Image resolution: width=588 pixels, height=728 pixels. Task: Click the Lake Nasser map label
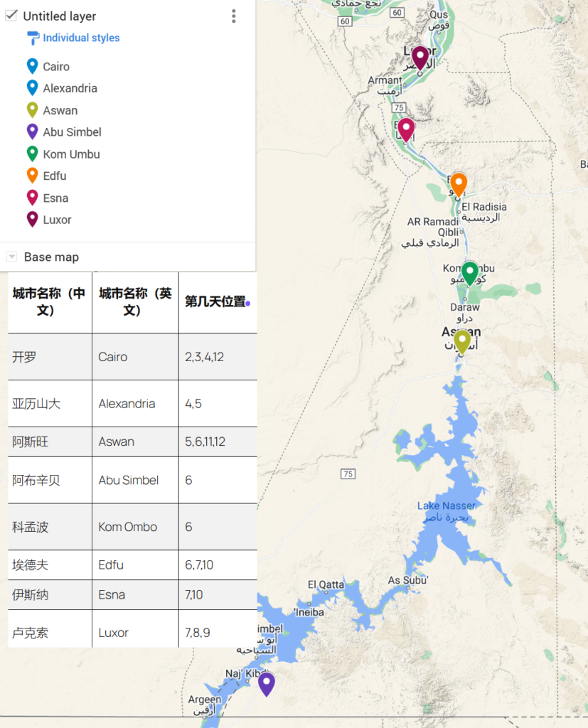447,506
